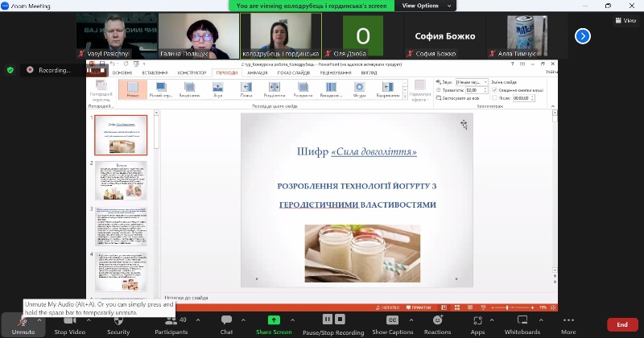Select the 'Розділення' transition effect
Screen dimensions: 644x338
(x=275, y=89)
